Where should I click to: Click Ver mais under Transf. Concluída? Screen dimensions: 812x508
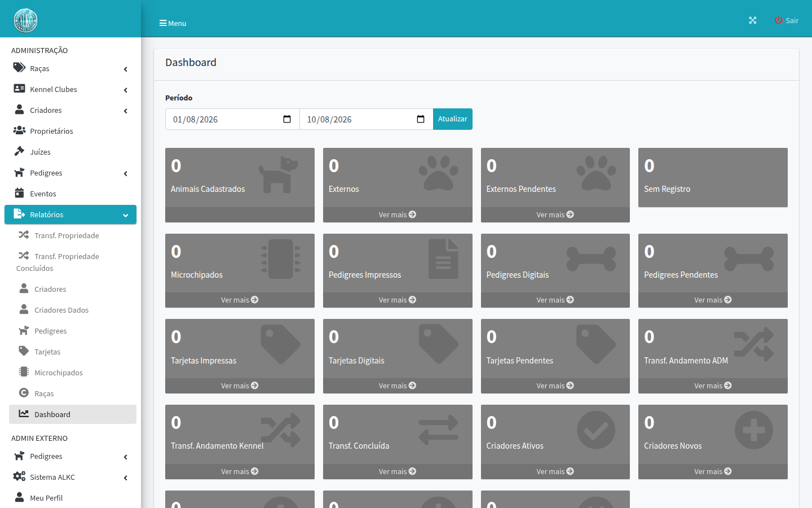point(398,471)
